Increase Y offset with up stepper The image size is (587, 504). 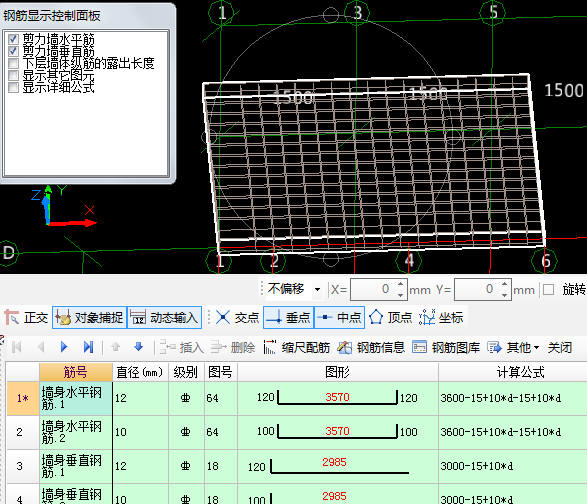click(505, 284)
